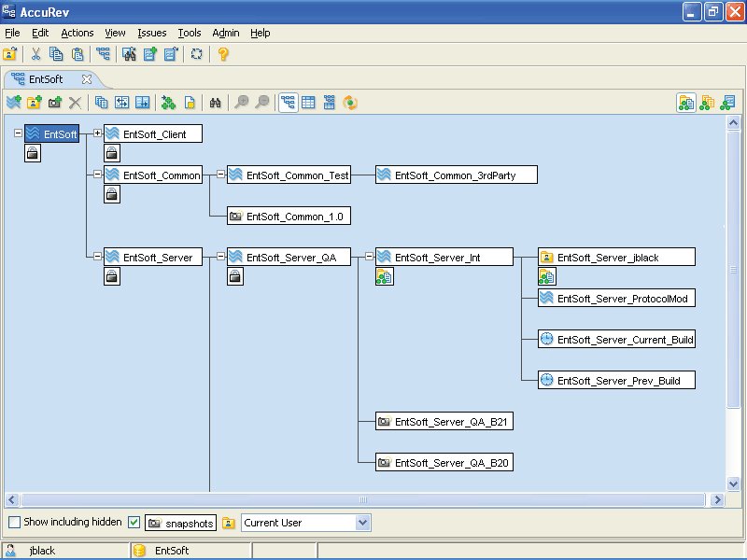Click the Open Workspace folder icon
The width and height of the screenshot is (747, 560).
click(10, 54)
